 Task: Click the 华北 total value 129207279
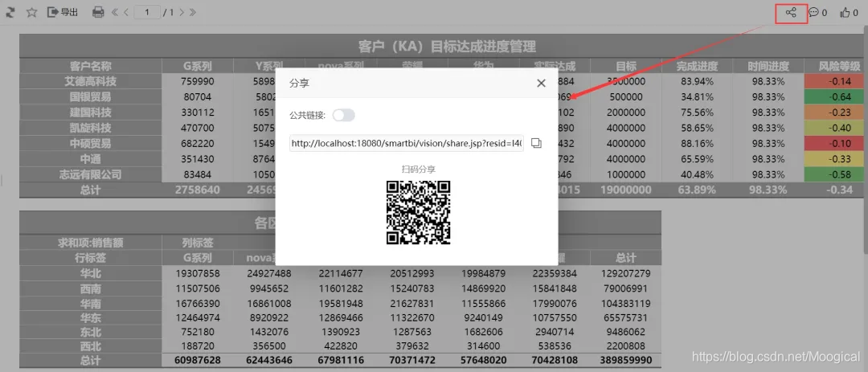(x=626, y=273)
